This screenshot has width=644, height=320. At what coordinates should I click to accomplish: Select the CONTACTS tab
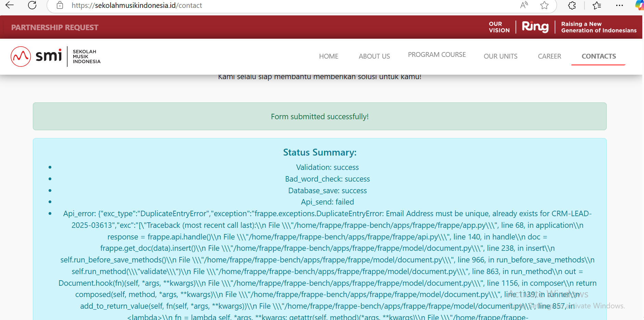[598, 56]
